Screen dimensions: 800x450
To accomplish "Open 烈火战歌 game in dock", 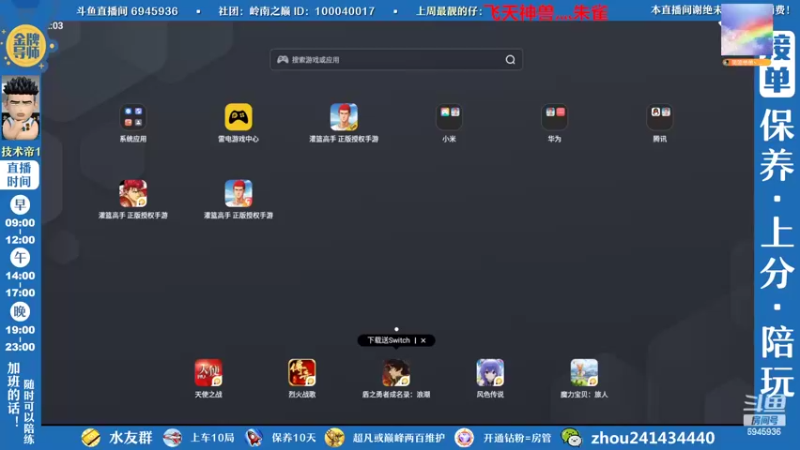I will pyautogui.click(x=302, y=372).
